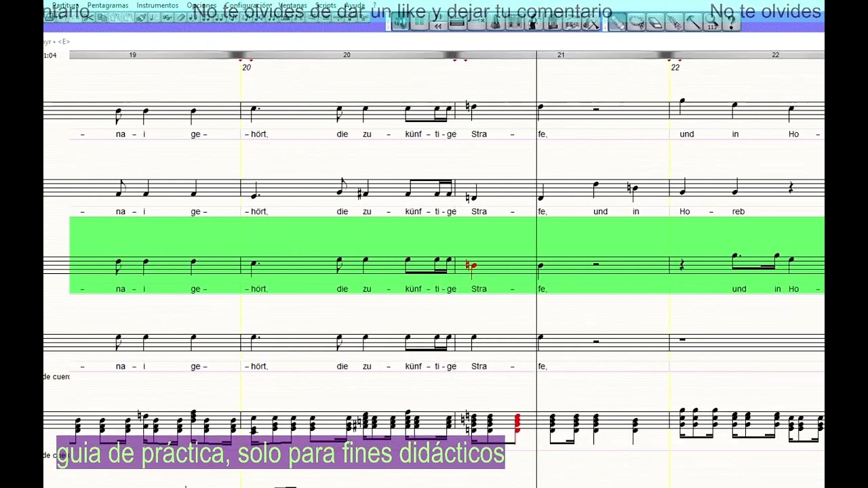Open the Partitura menu
The width and height of the screenshot is (868, 488).
pos(66,5)
